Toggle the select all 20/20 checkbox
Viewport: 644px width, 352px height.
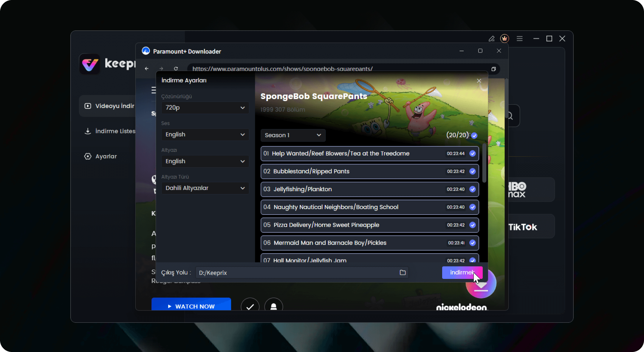(474, 135)
